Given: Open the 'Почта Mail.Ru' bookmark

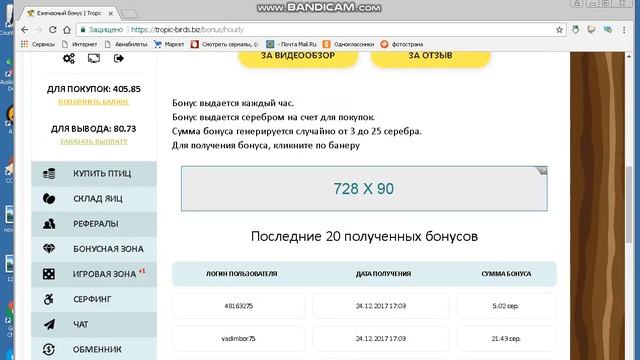Looking at the screenshot, I should [291, 44].
